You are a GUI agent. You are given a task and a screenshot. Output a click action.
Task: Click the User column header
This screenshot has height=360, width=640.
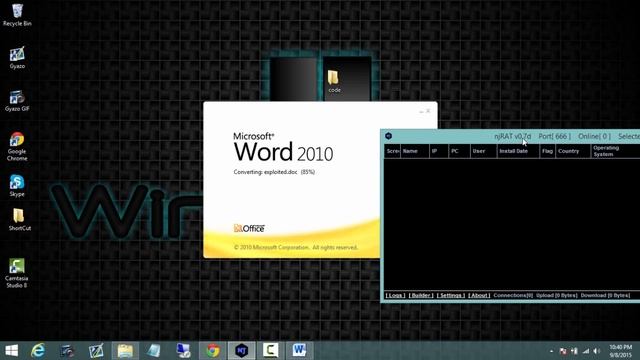tap(484, 151)
